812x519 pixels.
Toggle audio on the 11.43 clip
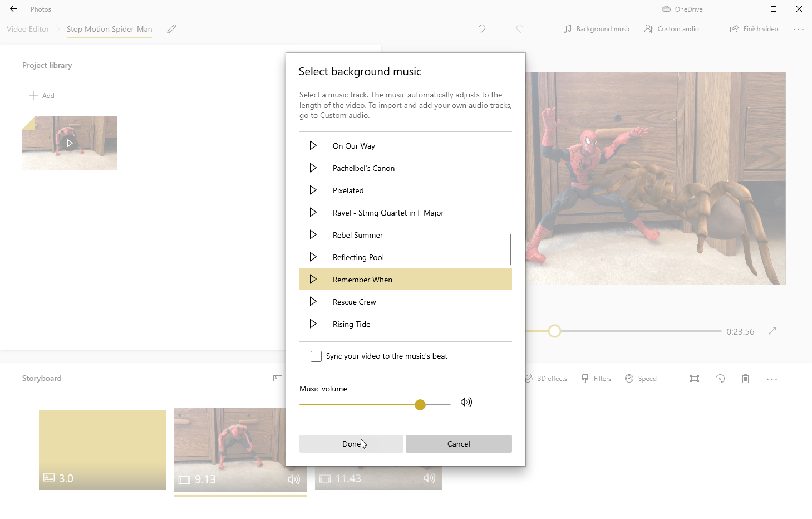(430, 478)
